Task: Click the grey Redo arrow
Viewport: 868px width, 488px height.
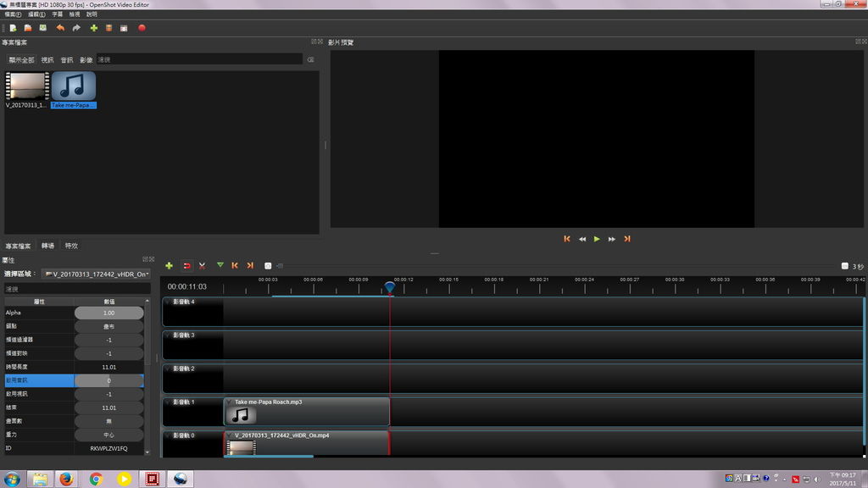Action: click(76, 28)
